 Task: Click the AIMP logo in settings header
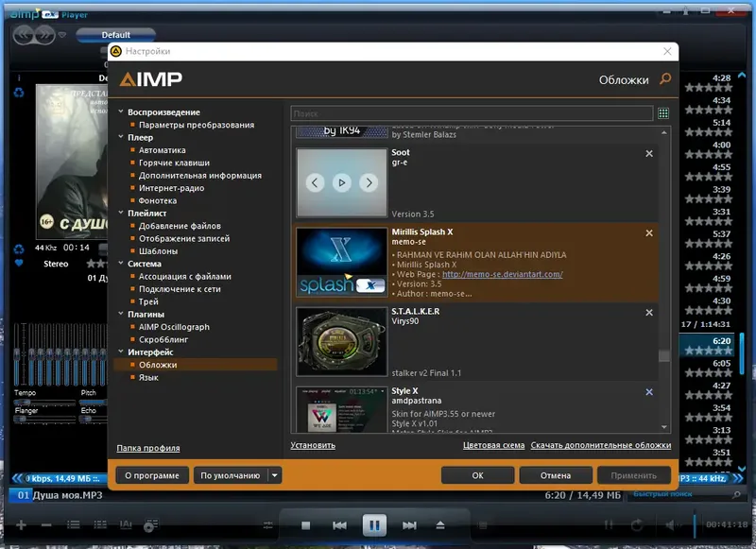[151, 79]
